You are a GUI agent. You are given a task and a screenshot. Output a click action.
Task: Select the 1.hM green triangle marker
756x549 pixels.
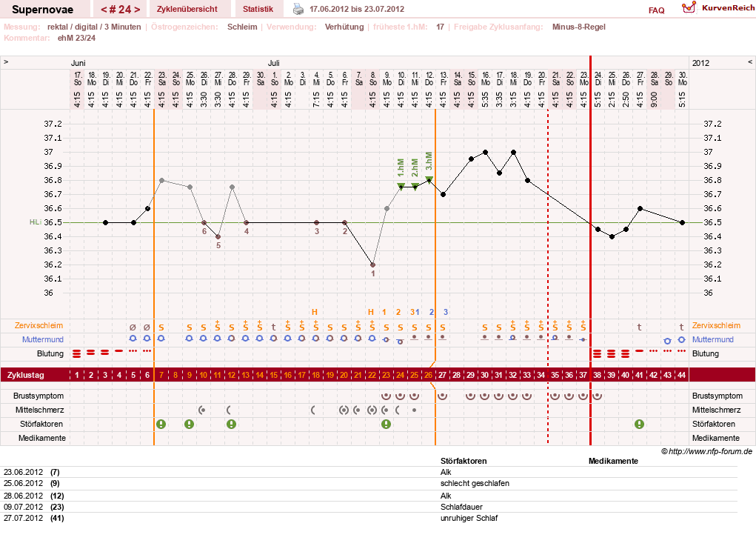click(401, 186)
